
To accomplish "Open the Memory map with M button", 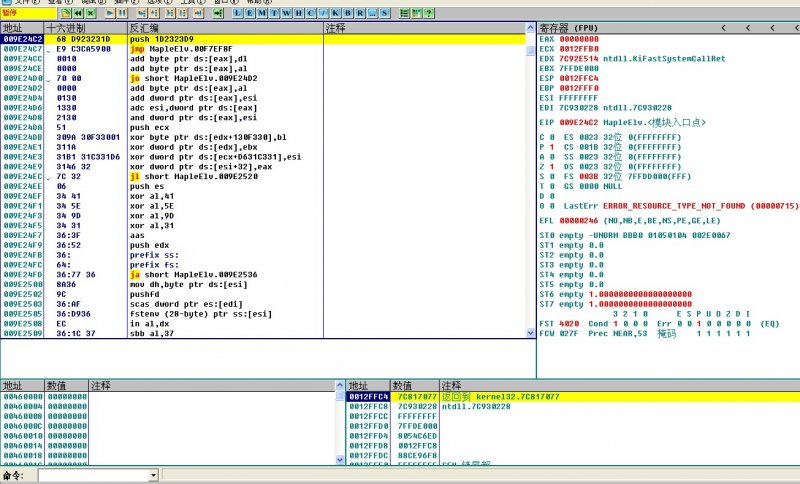I will tap(261, 15).
